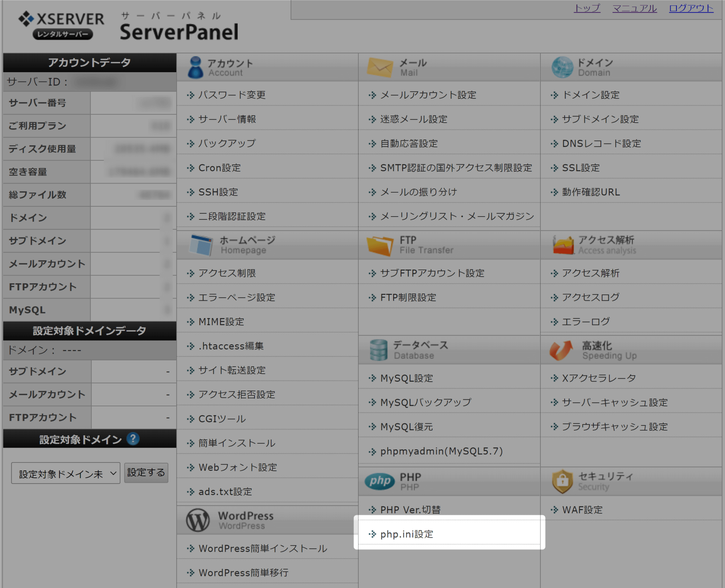The height and width of the screenshot is (588, 725).
Task: Open WordPress簡単インストール
Action: [263, 548]
